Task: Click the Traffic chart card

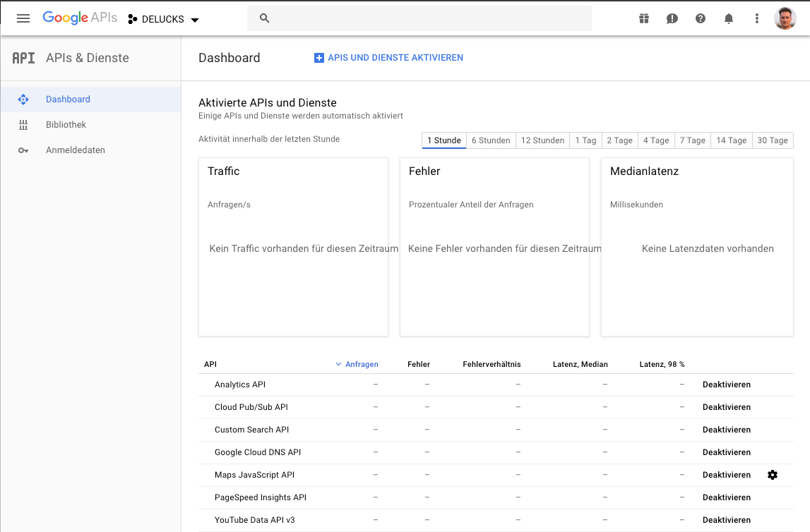Action: pos(293,247)
